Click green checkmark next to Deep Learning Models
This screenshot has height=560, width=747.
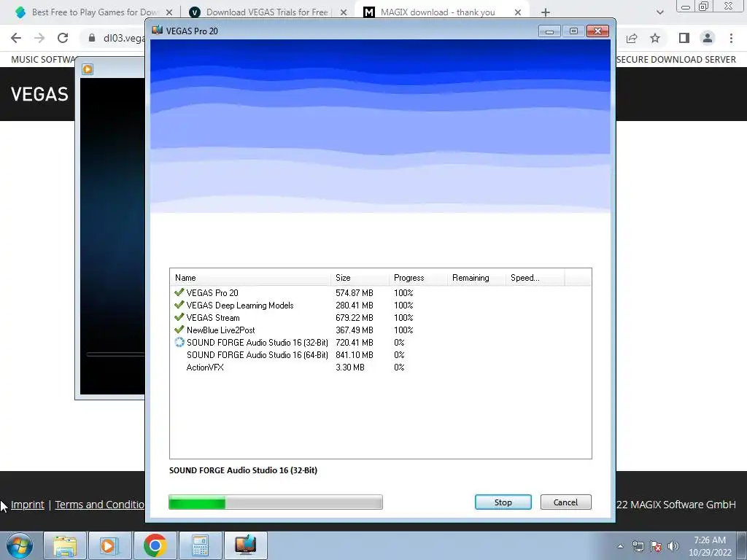pyautogui.click(x=179, y=304)
